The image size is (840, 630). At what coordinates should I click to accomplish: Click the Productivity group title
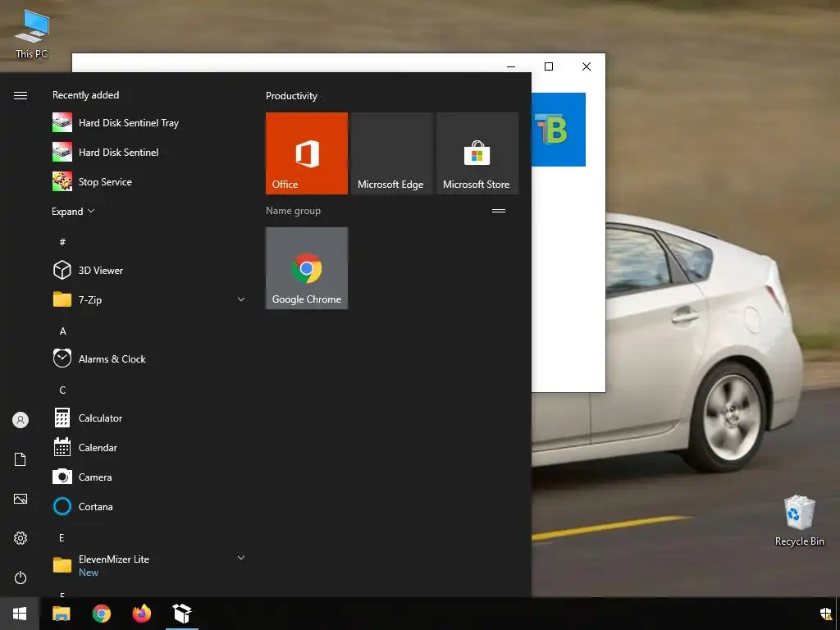[291, 96]
